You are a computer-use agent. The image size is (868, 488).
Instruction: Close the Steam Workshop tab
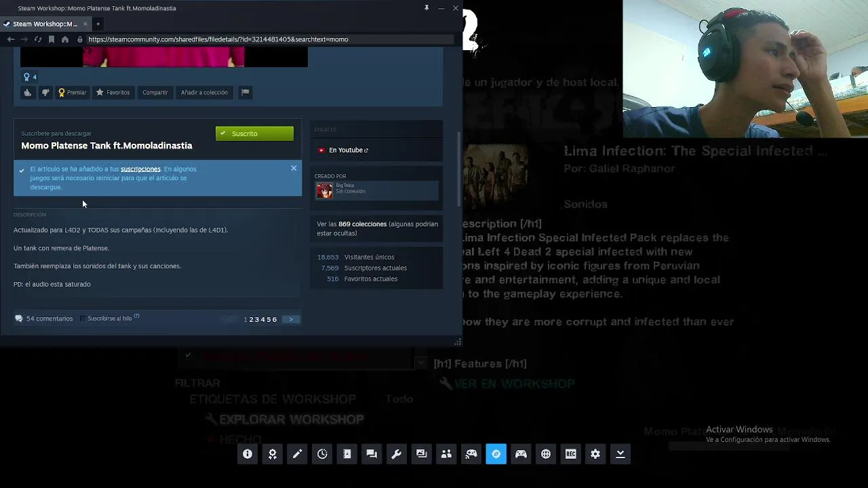[85, 24]
